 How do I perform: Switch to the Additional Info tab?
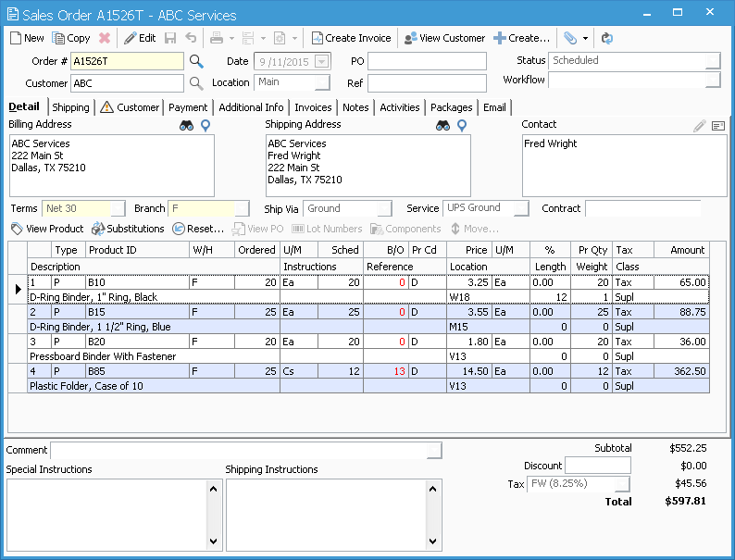pos(251,107)
